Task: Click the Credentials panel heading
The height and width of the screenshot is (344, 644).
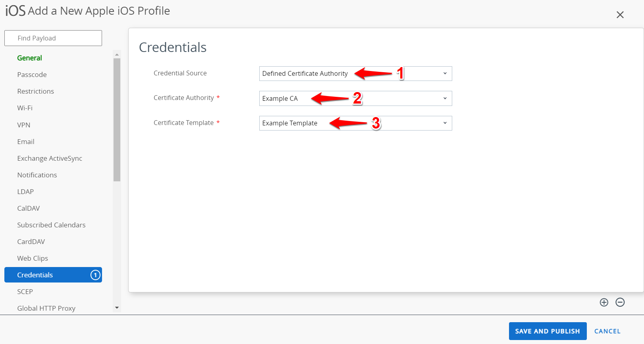Action: [173, 47]
